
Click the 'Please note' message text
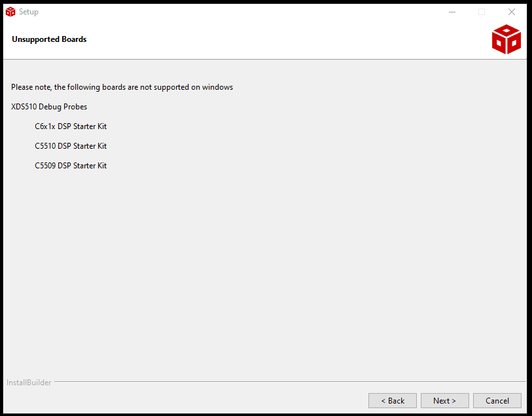coord(122,87)
